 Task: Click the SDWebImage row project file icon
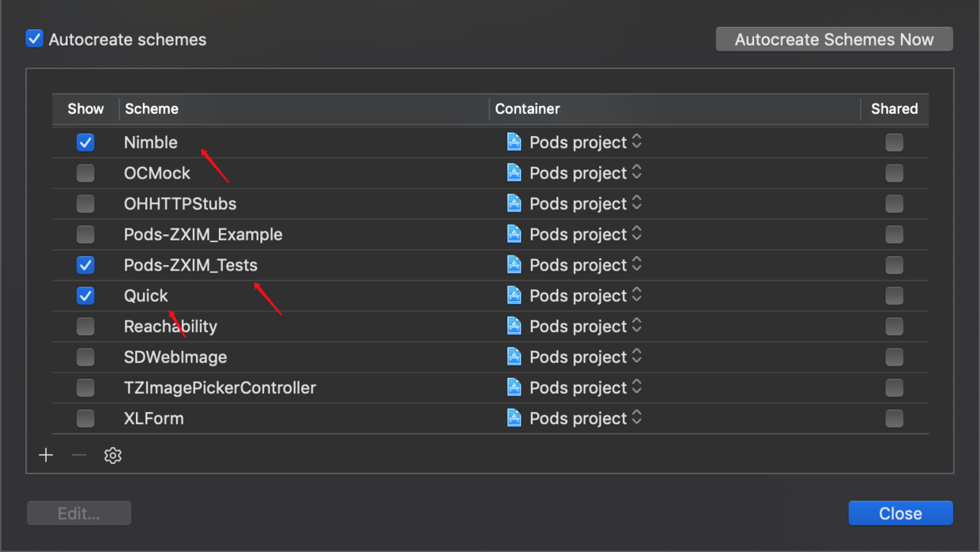coord(514,357)
